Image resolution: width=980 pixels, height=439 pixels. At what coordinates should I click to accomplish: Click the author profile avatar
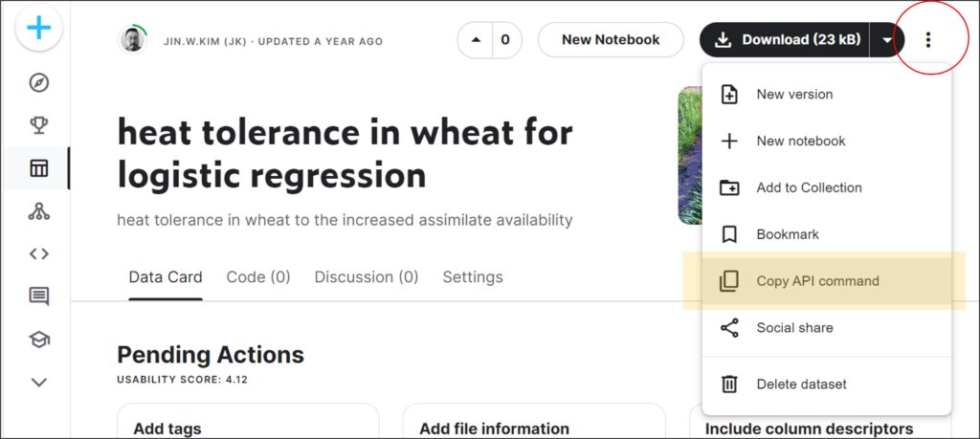click(x=132, y=41)
